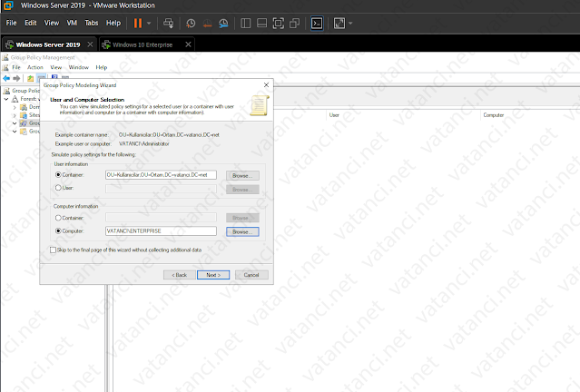Enter full screen mode icon

click(x=278, y=24)
